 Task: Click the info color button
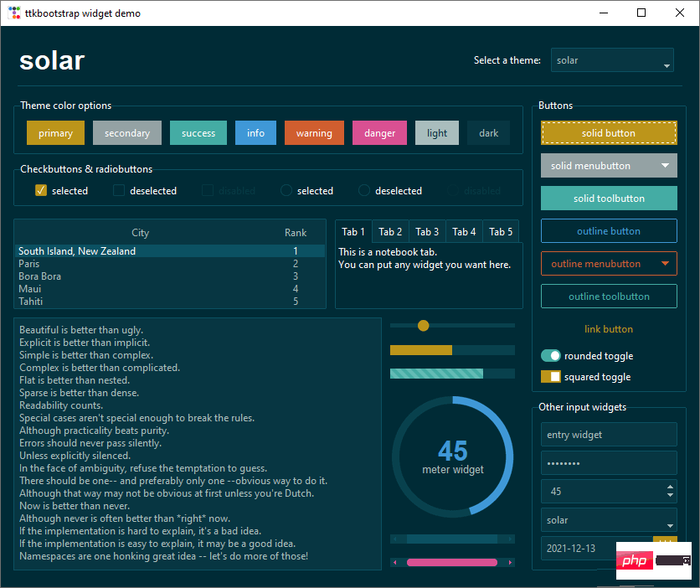coord(256,133)
